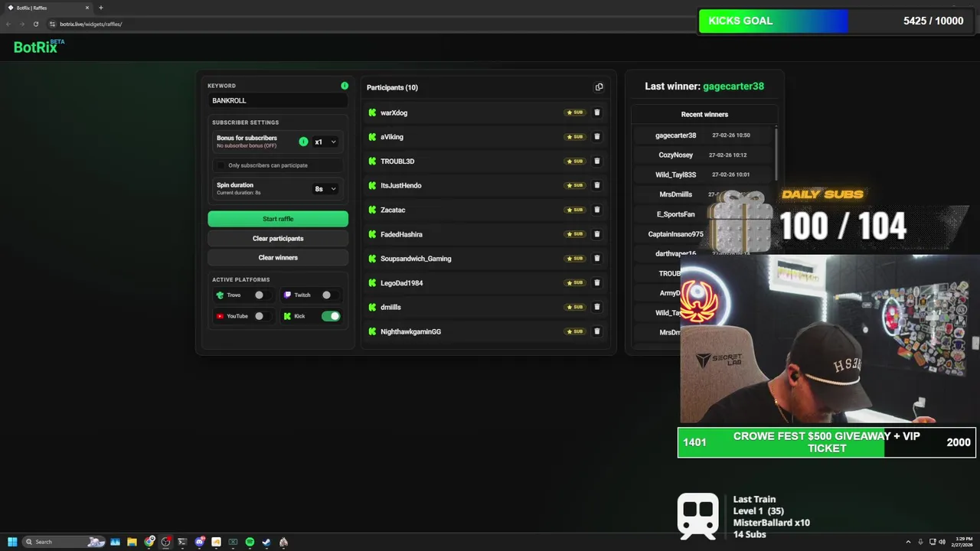Select recent winner Wild_Tayl83S row
The width and height of the screenshot is (980, 551).
(703, 174)
